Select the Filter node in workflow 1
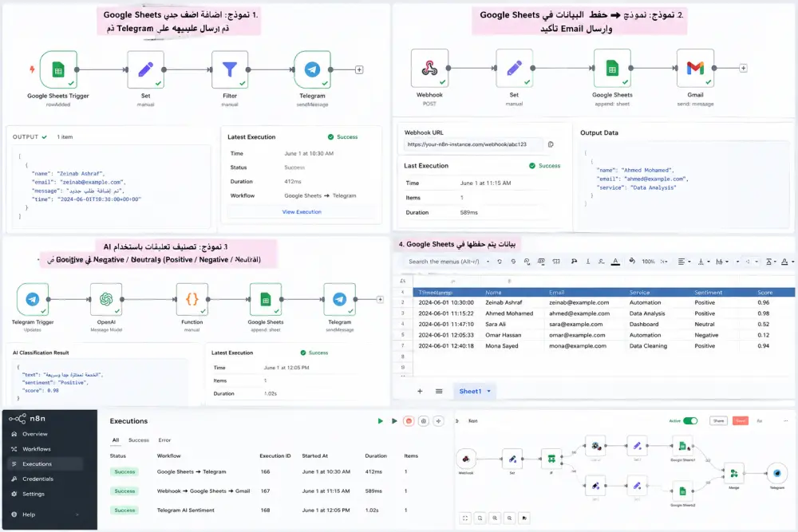This screenshot has height=532, width=798. point(230,69)
